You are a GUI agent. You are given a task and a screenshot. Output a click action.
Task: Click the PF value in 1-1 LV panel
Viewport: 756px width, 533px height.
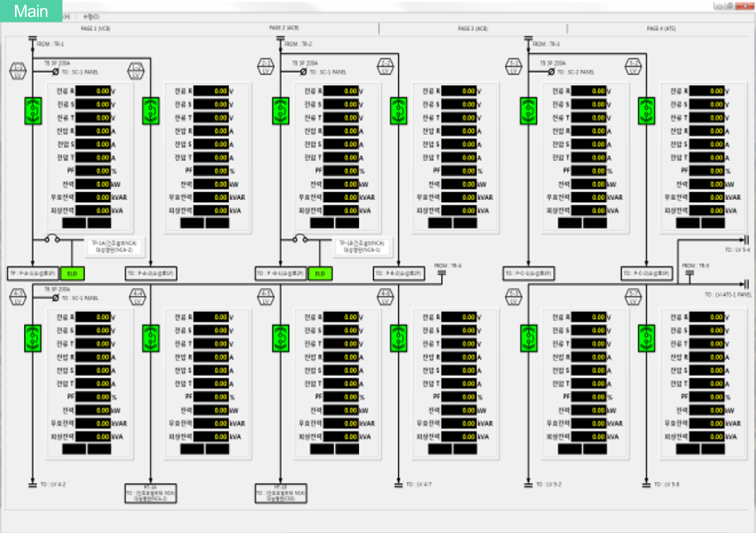pos(93,171)
